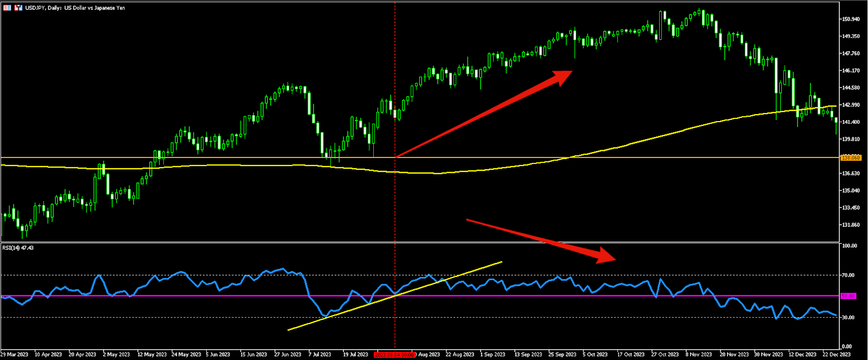Open the one-click trading panel icon
This screenshot has height=360, width=868.
(8, 8)
